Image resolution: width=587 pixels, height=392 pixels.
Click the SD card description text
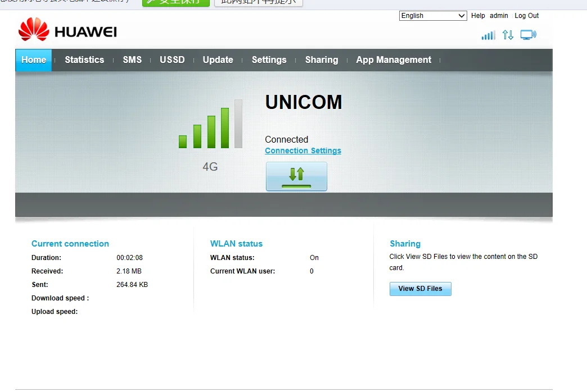click(x=463, y=262)
